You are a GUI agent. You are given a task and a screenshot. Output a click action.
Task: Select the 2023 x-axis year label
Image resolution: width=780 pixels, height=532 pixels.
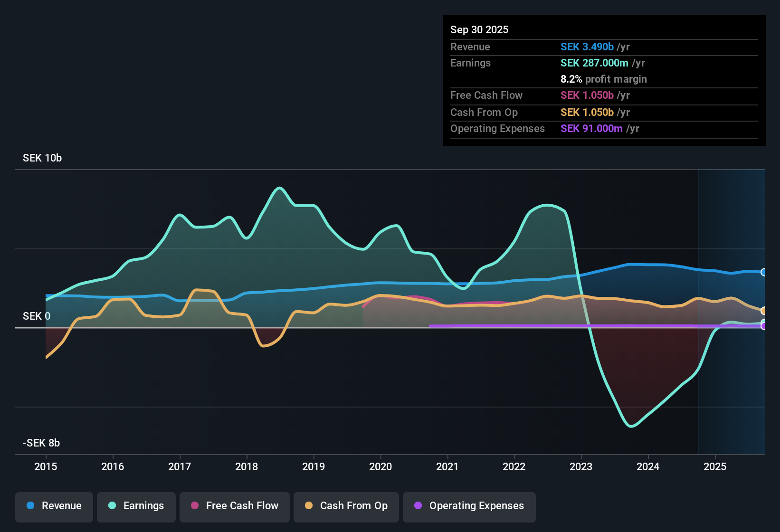click(581, 467)
